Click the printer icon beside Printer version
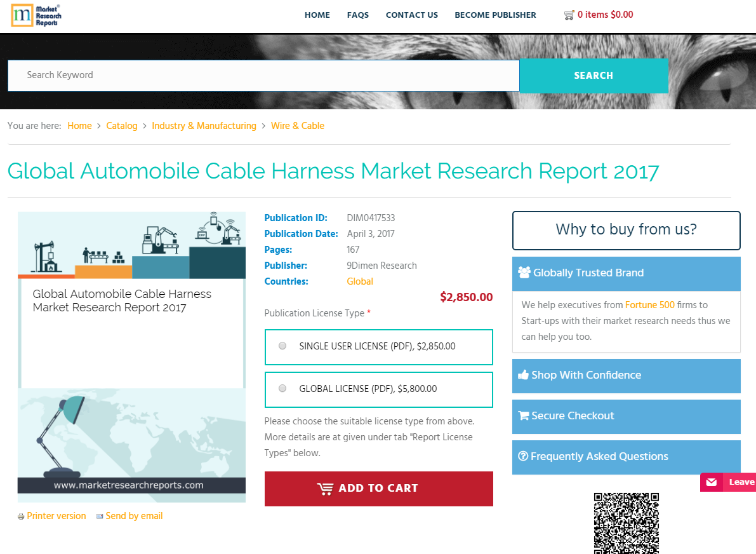Screen dimensions: 756x554 (x=21, y=517)
